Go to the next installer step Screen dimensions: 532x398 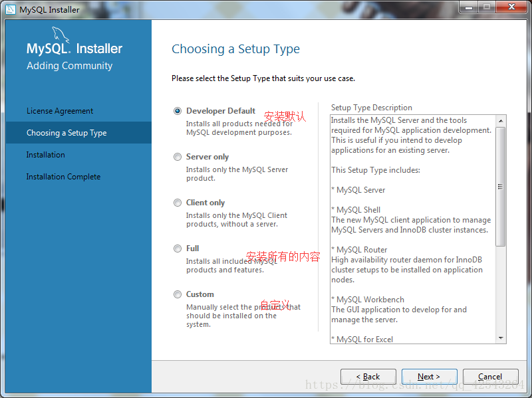(x=429, y=377)
